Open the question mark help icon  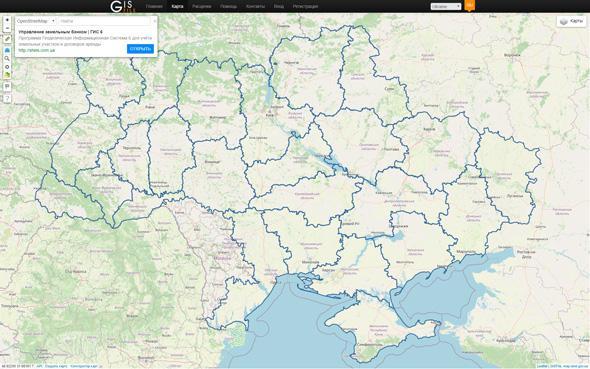tap(7, 98)
